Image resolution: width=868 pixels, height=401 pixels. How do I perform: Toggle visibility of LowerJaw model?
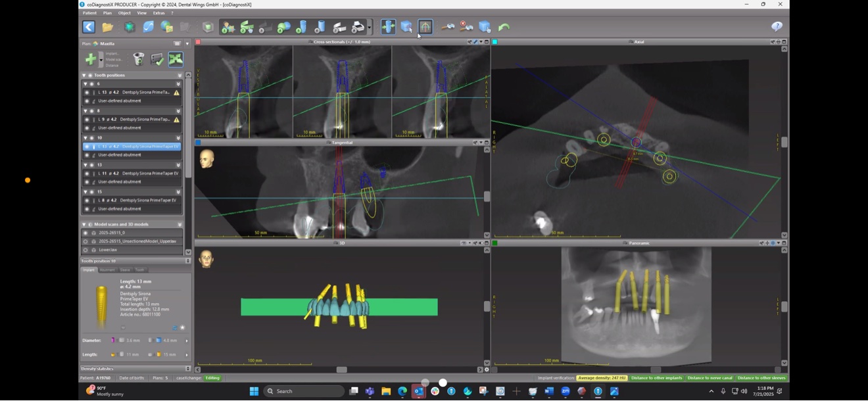point(85,250)
